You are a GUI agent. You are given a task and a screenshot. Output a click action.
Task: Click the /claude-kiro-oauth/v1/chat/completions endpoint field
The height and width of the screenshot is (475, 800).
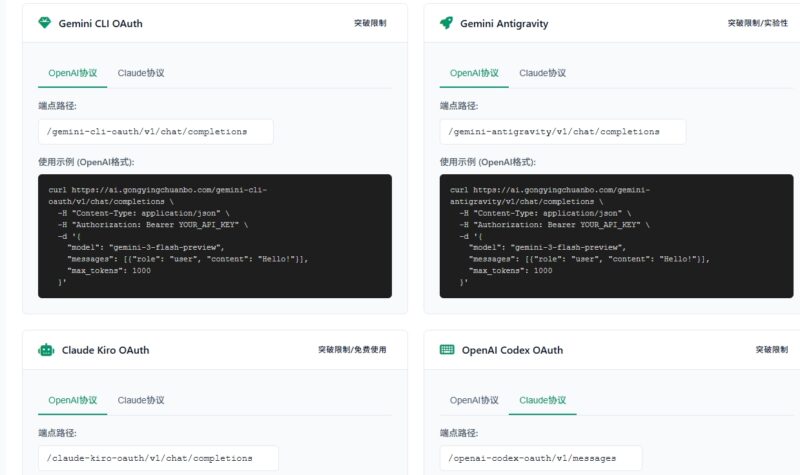click(x=158, y=458)
